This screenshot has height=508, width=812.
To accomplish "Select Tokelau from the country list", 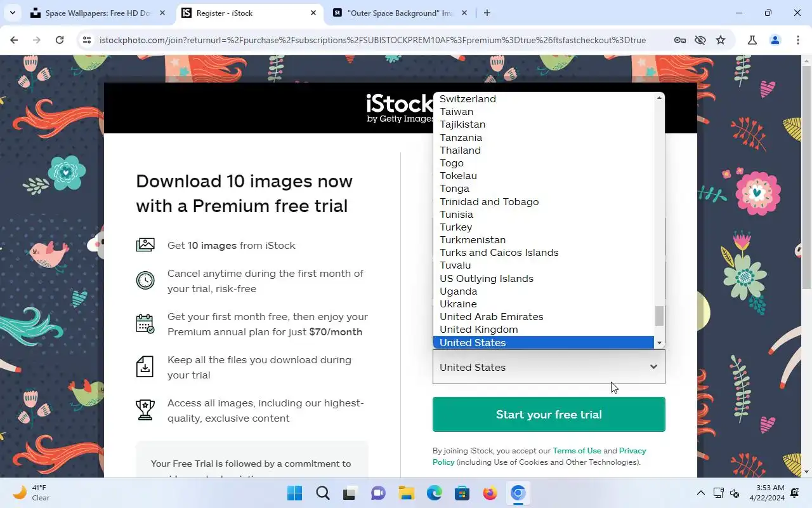I will point(544,176).
